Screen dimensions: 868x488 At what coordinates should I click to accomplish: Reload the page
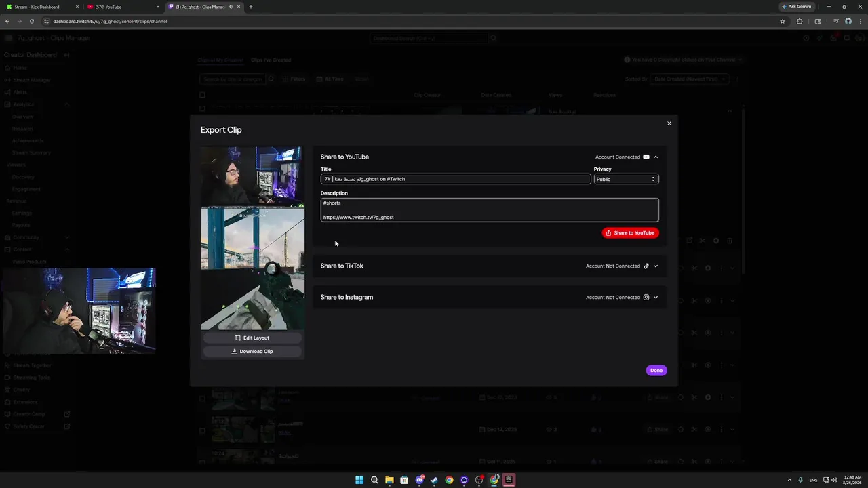(x=31, y=21)
